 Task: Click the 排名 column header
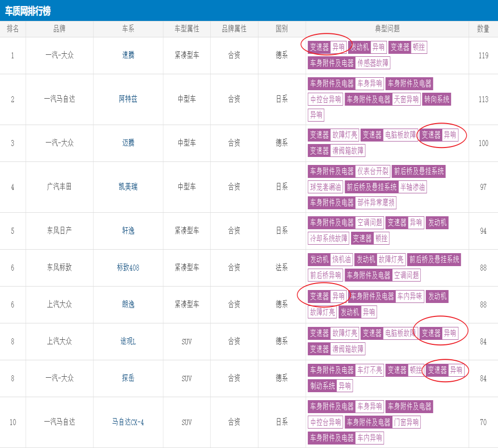tap(13, 29)
